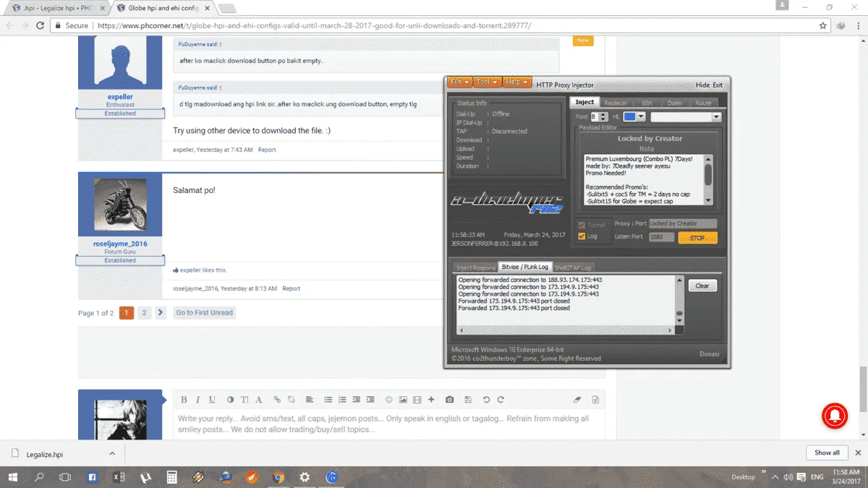The width and height of the screenshot is (868, 488).
Task: Insert a link using the chain icon
Action: [x=277, y=400]
